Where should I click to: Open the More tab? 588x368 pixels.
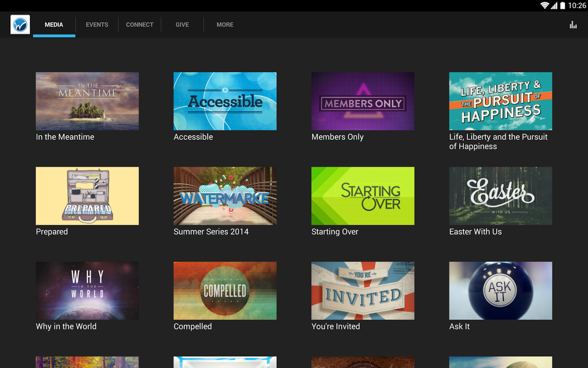[x=225, y=25]
